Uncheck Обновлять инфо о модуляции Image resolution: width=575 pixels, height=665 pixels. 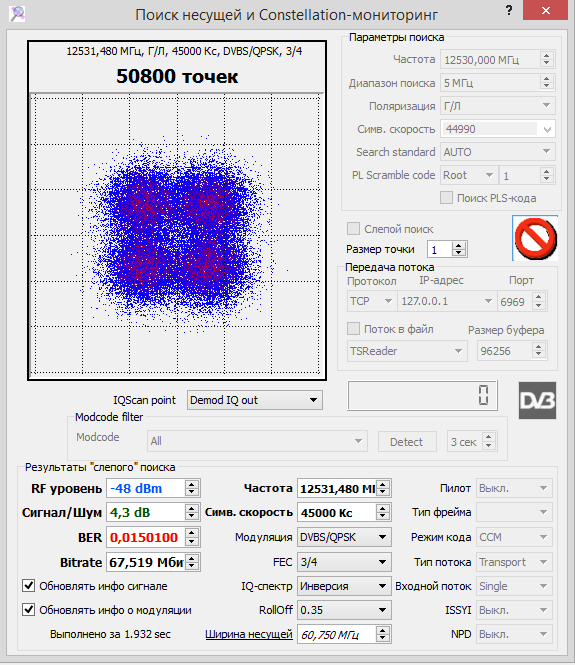click(x=28, y=610)
